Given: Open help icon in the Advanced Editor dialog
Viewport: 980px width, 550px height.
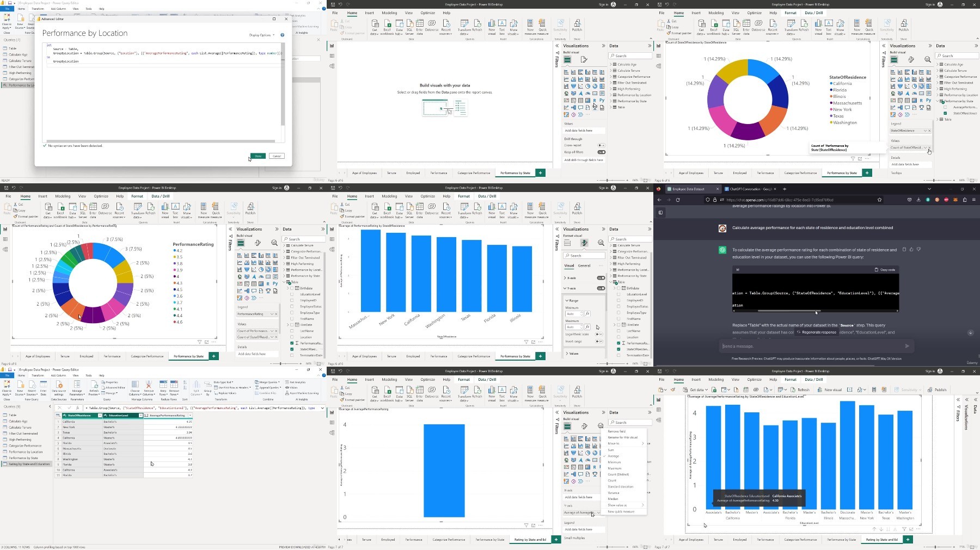Looking at the screenshot, I should pyautogui.click(x=282, y=35).
